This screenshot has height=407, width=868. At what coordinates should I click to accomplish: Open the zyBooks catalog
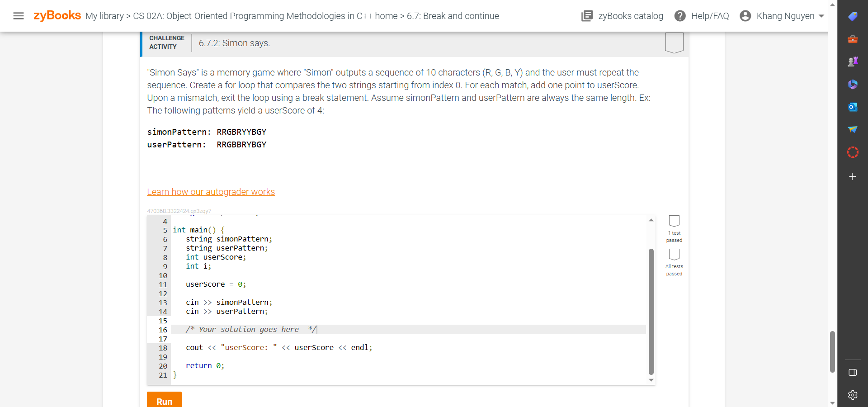622,16
